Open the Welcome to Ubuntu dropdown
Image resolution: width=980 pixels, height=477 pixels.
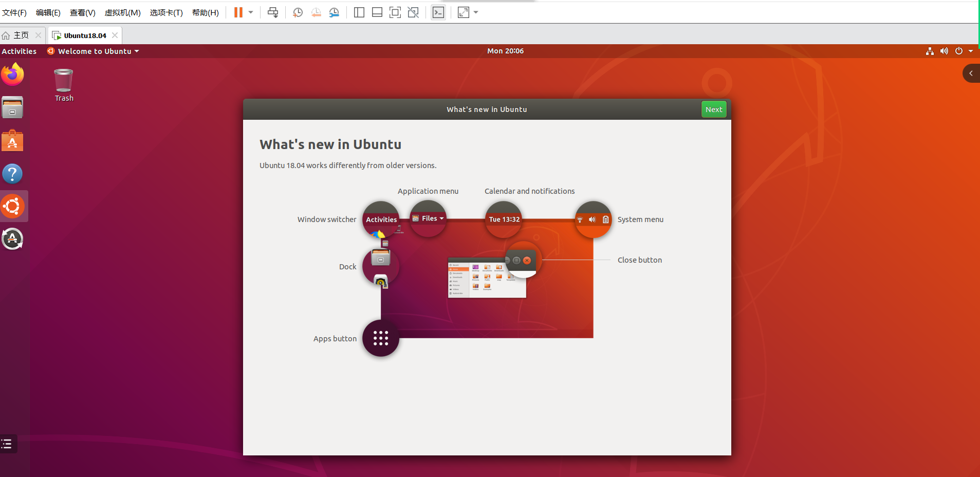tap(93, 51)
